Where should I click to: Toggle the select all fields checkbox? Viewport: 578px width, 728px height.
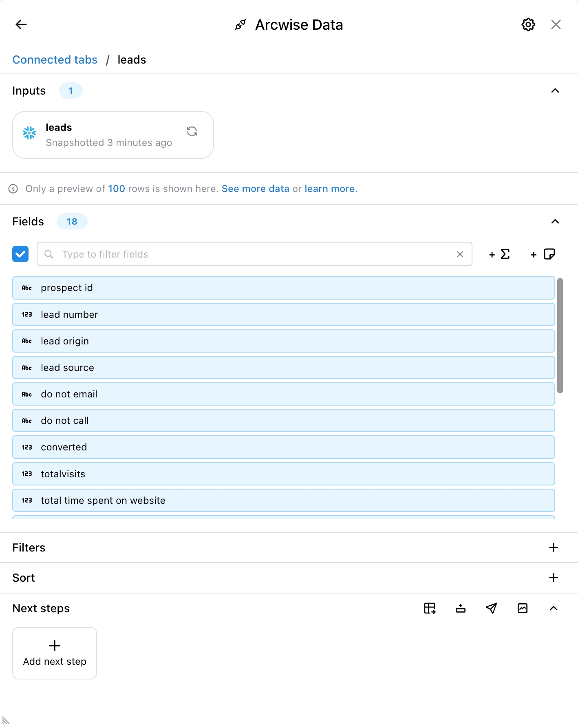[x=20, y=254]
